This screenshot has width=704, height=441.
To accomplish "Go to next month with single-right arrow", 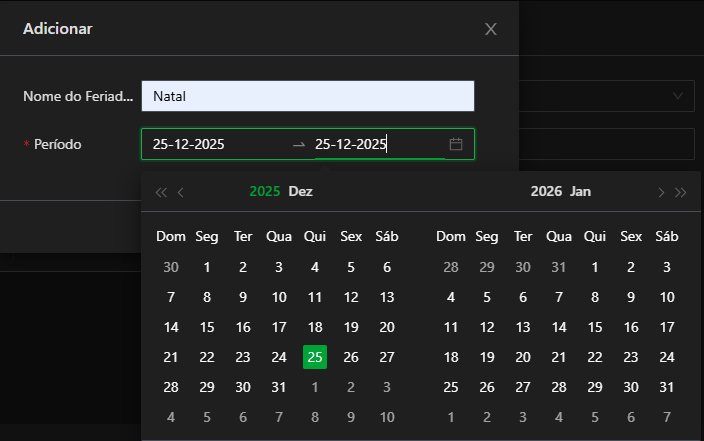I will click(x=661, y=192).
